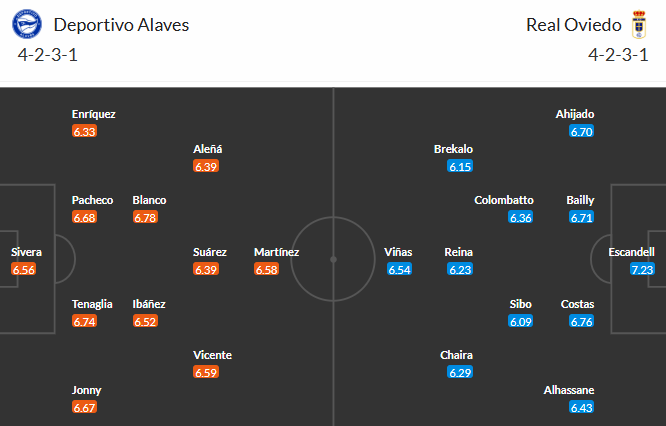Viewport: 666px width, 426px height.
Task: Click Blanco's 6.78 rating badge
Action: point(149,218)
